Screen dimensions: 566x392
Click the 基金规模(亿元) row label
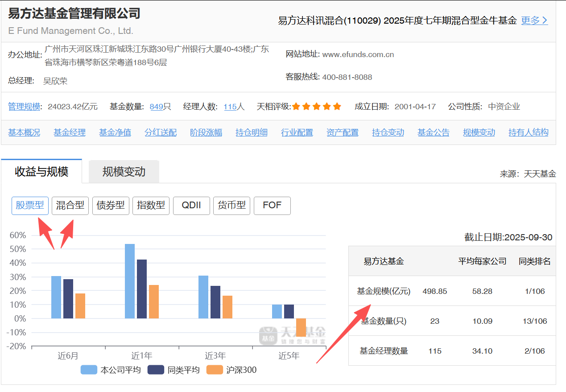pos(384,291)
